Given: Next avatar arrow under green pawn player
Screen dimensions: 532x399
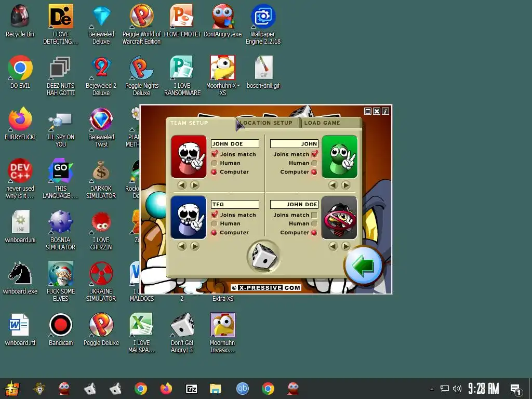Looking at the screenshot, I should coord(345,185).
